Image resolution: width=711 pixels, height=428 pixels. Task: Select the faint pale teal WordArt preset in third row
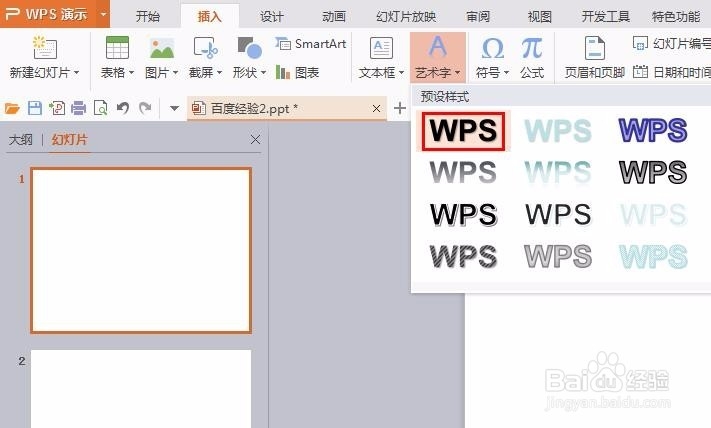tap(653, 214)
